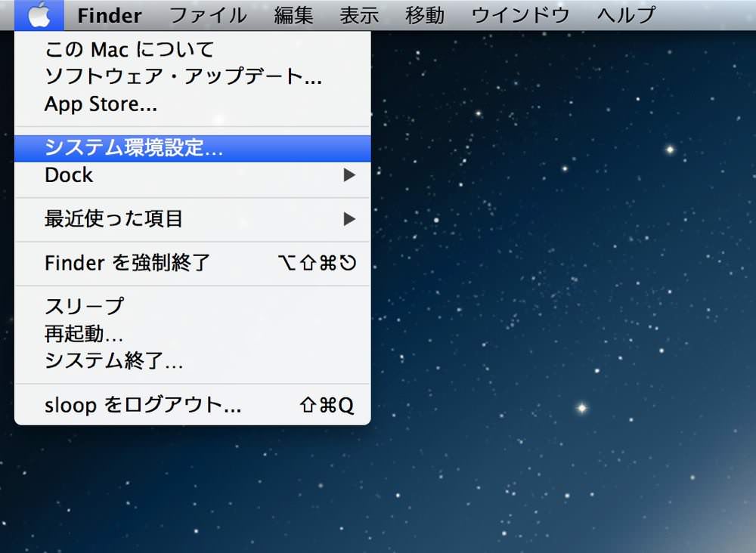Open the Finder menu

click(x=110, y=15)
